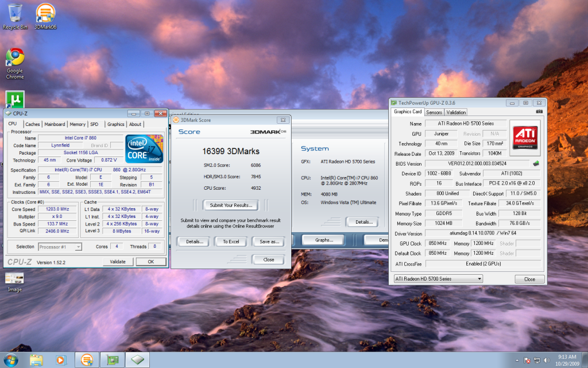Viewport: 588px width, 368px height.
Task: Open the 3DMark06 desktop shortcut
Action: (45, 17)
